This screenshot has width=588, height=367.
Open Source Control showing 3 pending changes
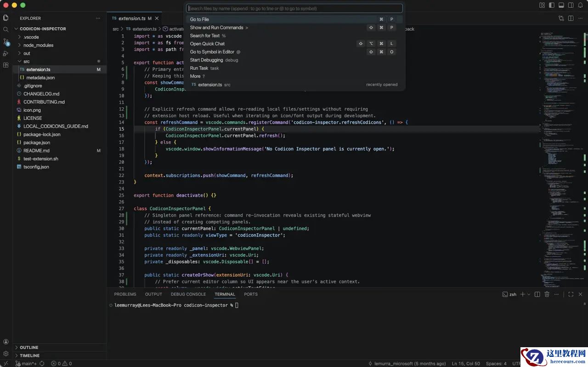point(6,41)
